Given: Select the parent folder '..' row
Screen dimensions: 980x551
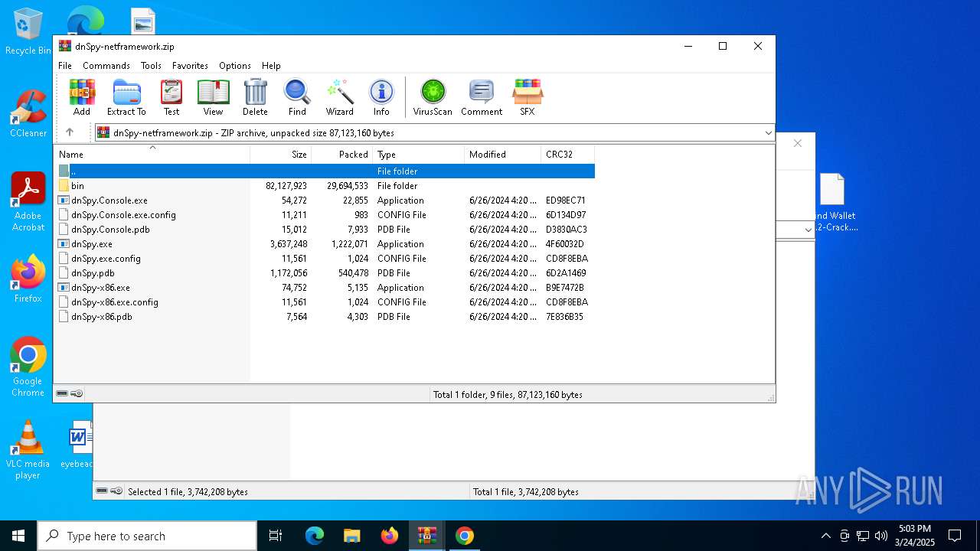Looking at the screenshot, I should coord(325,171).
